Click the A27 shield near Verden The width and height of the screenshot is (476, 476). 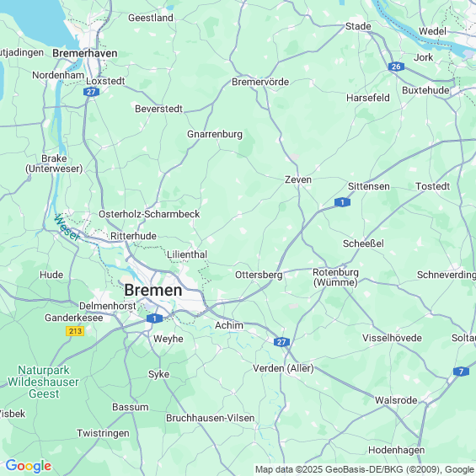(281, 342)
